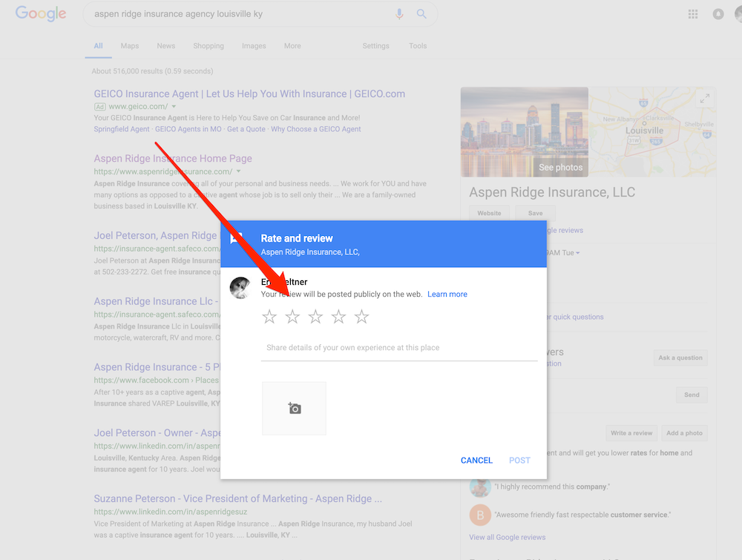Open Suzanne Peterson Vice President result
Image resolution: width=742 pixels, height=560 pixels.
237,498
